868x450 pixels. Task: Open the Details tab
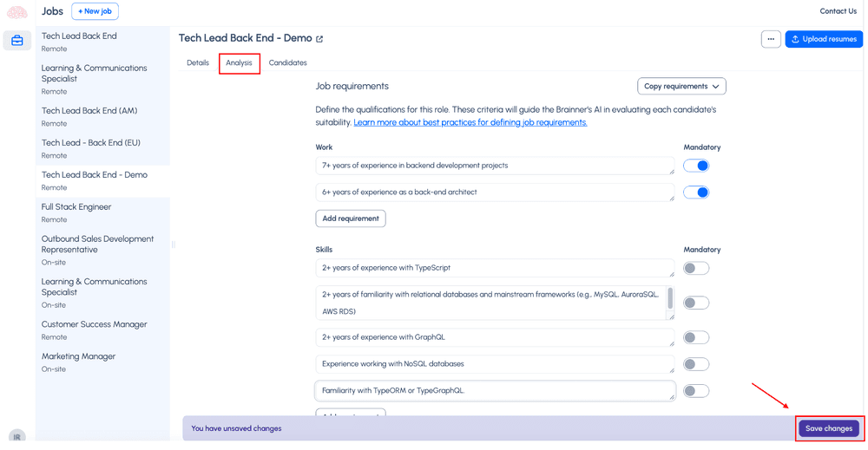(198, 63)
